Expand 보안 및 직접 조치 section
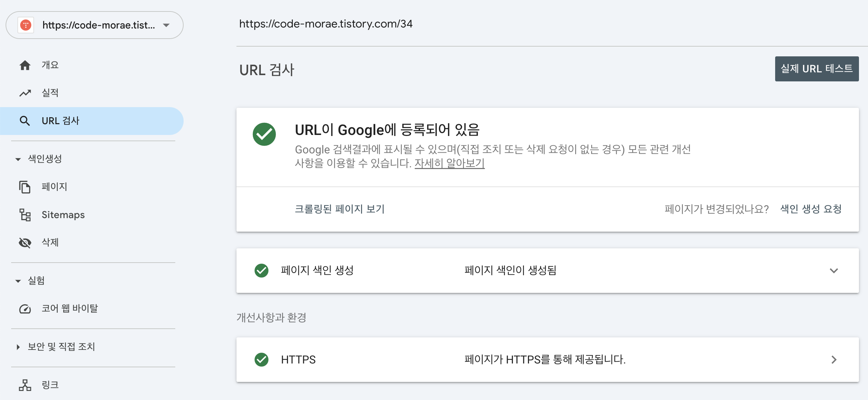 coord(18,347)
